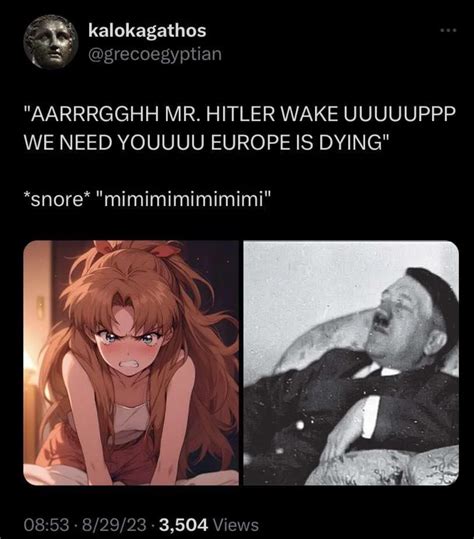Screen dimensions: 474x539
Task: Visit the @grecoegyptian handle profile
Action: click(x=155, y=54)
